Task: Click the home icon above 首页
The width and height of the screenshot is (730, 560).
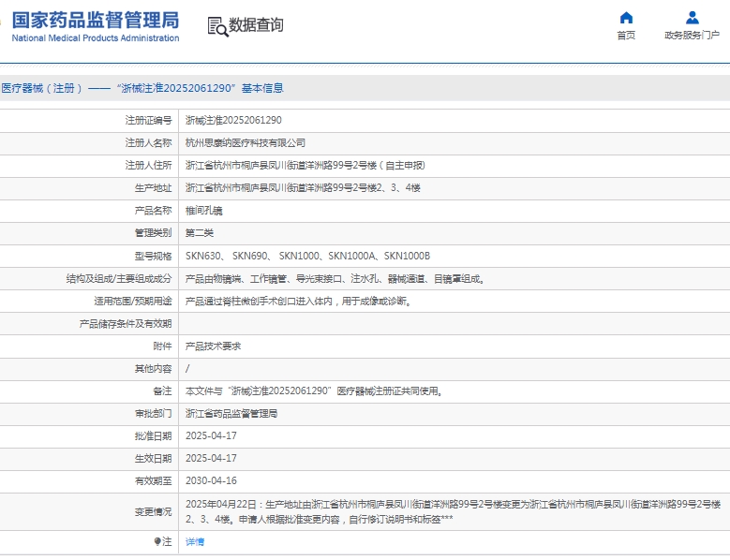Action: point(626,18)
